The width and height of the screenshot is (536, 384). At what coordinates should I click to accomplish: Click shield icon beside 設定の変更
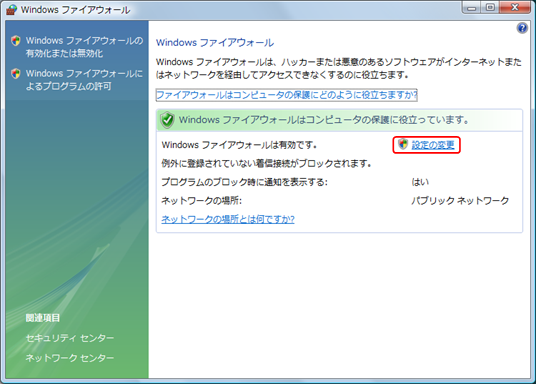[x=403, y=144]
